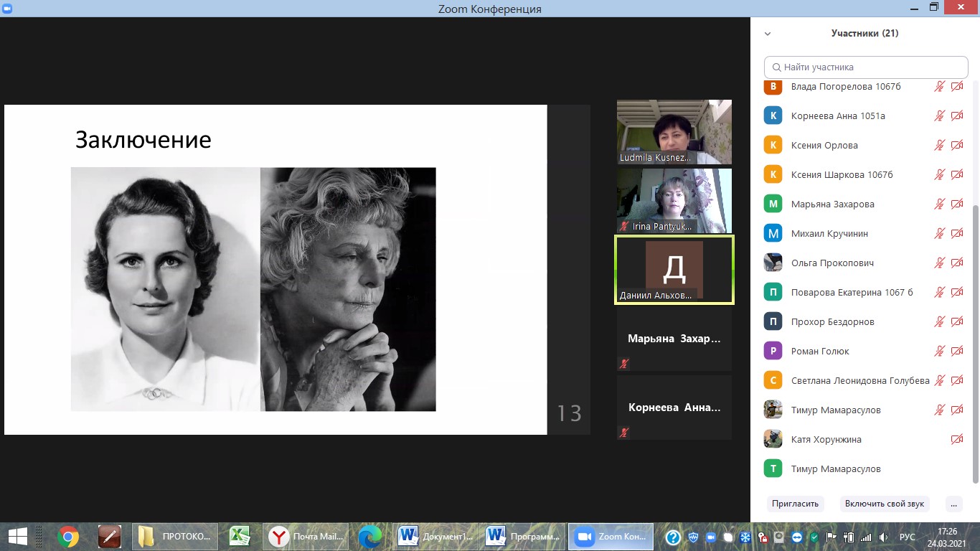
Task: Click muted mic icon beside Ксения Орлова
Action: pyautogui.click(x=939, y=146)
